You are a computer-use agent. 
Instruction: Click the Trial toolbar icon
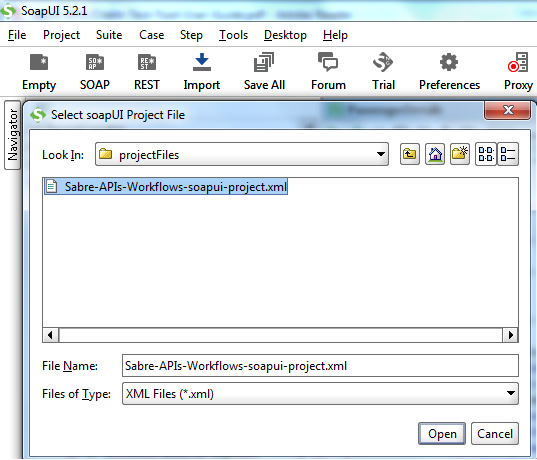pos(383,62)
